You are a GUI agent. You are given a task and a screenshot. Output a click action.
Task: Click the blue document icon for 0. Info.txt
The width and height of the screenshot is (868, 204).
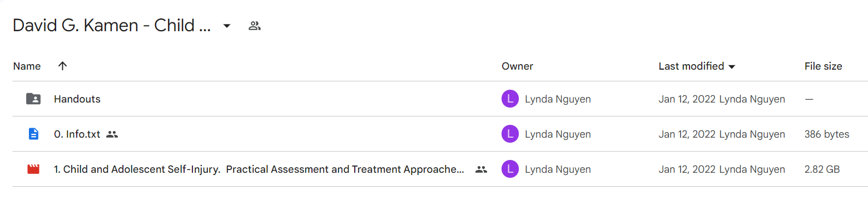33,134
